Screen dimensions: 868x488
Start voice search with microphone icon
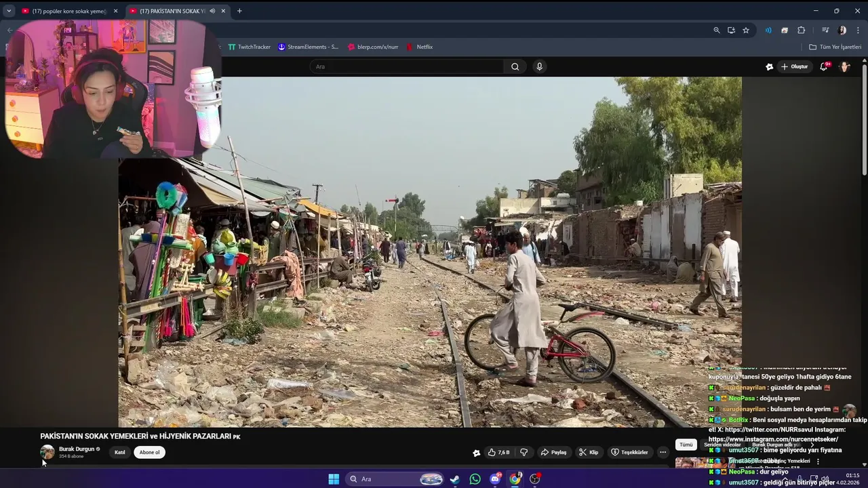click(x=539, y=66)
